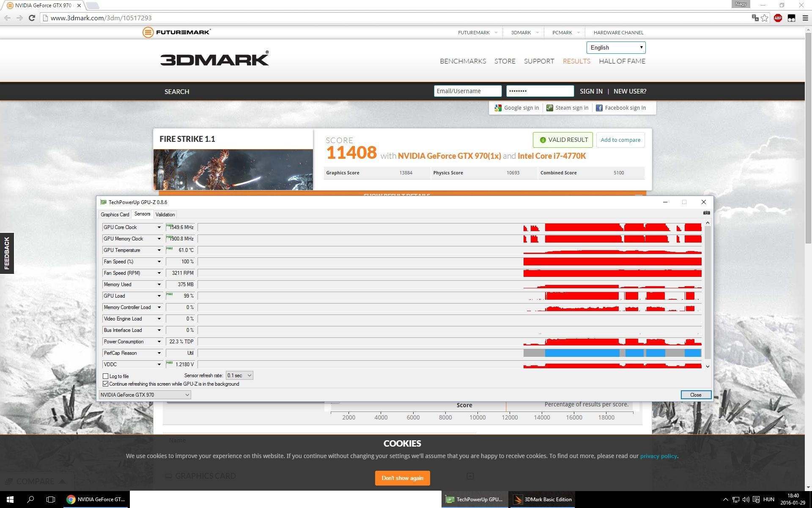
Task: Enable the Log to file checkbox
Action: coord(106,376)
